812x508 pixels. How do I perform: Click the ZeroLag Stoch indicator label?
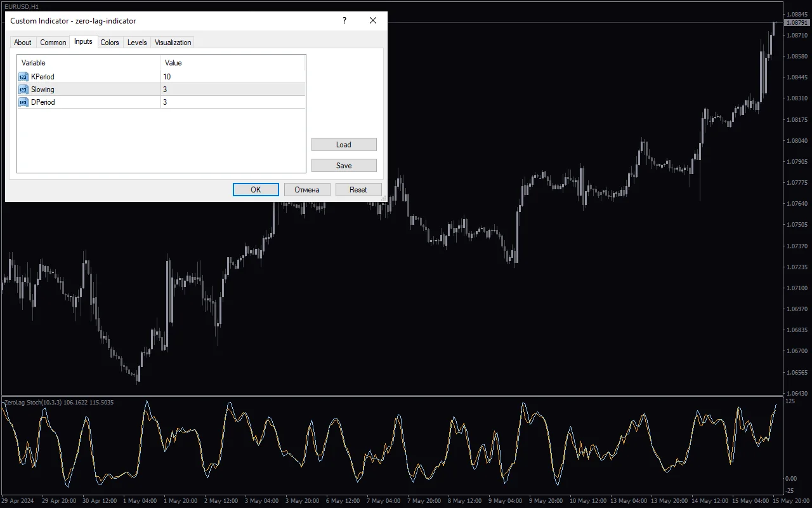coord(57,402)
